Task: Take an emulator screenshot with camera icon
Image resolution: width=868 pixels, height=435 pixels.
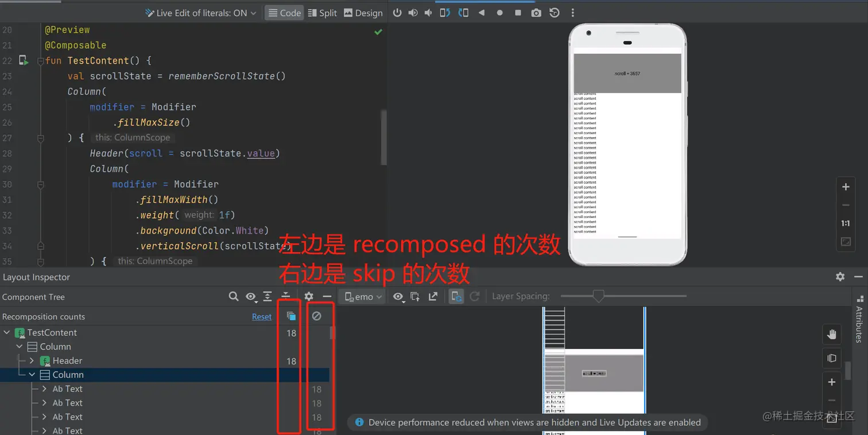Action: pos(536,13)
